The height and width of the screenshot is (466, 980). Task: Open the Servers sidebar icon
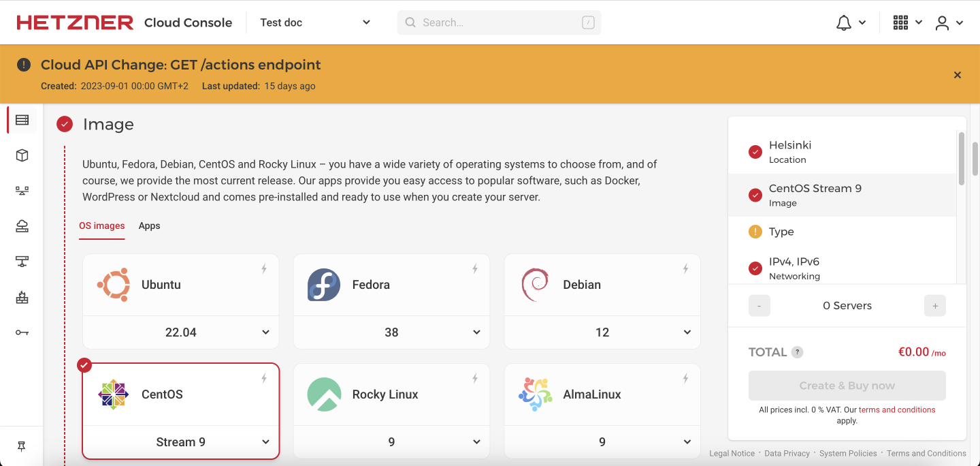[x=22, y=120]
